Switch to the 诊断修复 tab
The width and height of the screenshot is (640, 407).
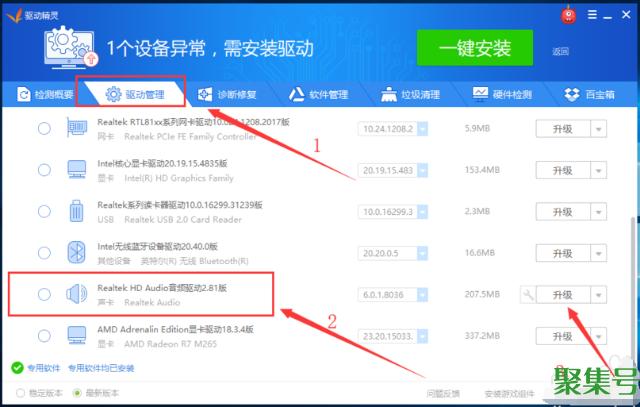[227, 95]
